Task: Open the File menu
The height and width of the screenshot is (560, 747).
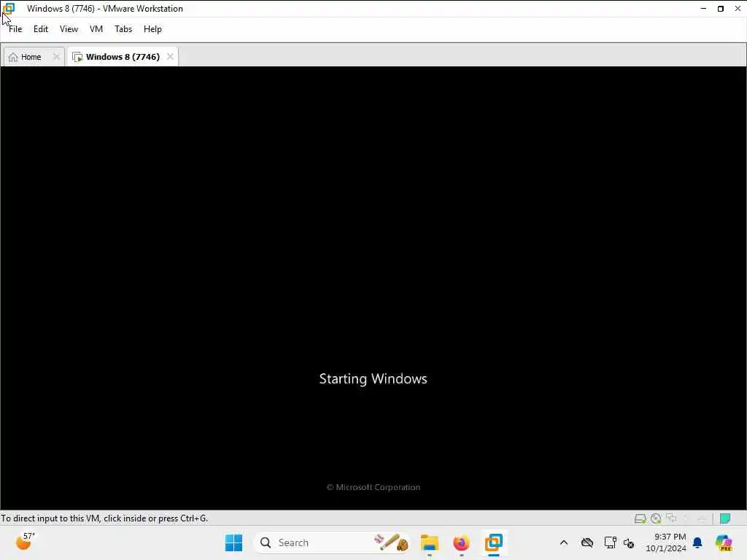Action: 15,29
